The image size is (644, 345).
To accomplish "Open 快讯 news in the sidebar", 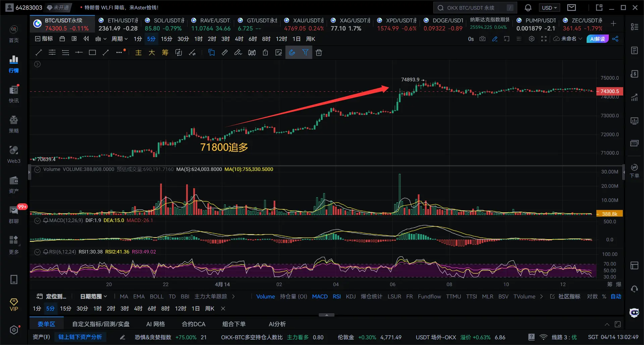I will click(x=14, y=94).
